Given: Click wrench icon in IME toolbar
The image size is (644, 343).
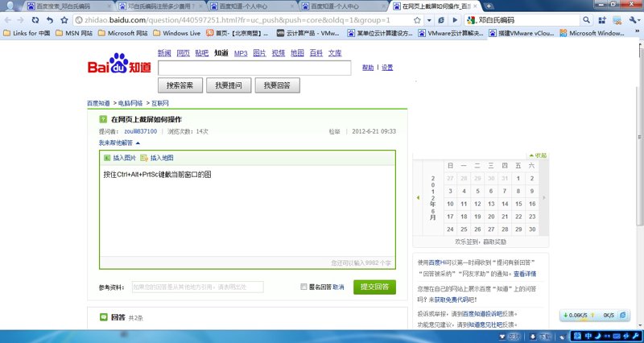Looking at the screenshot, I should [x=636, y=337].
